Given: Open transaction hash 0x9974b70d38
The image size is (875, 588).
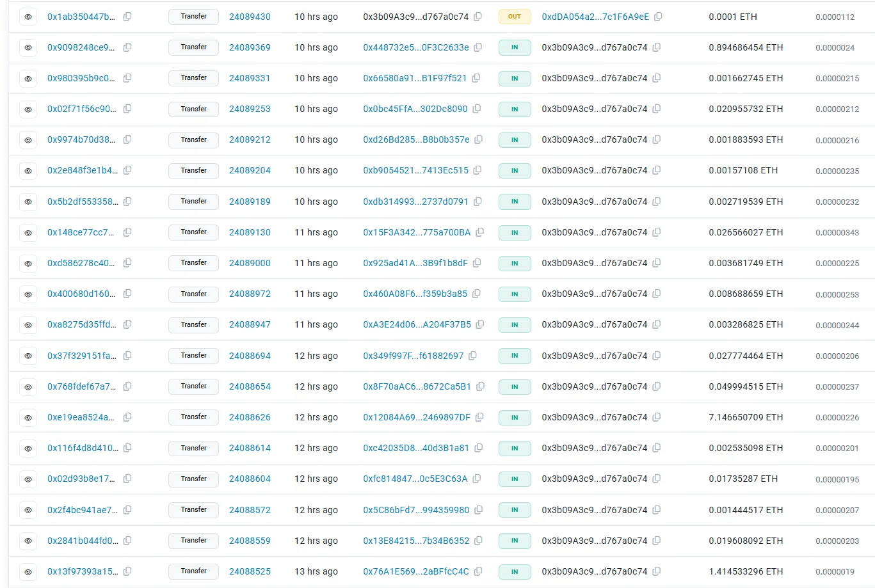Looking at the screenshot, I should [82, 139].
